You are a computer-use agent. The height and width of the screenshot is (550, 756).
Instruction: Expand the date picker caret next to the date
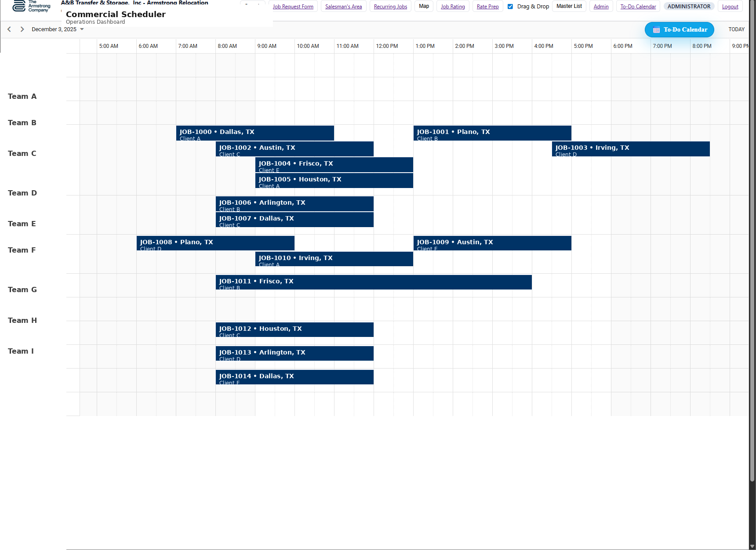coord(81,29)
